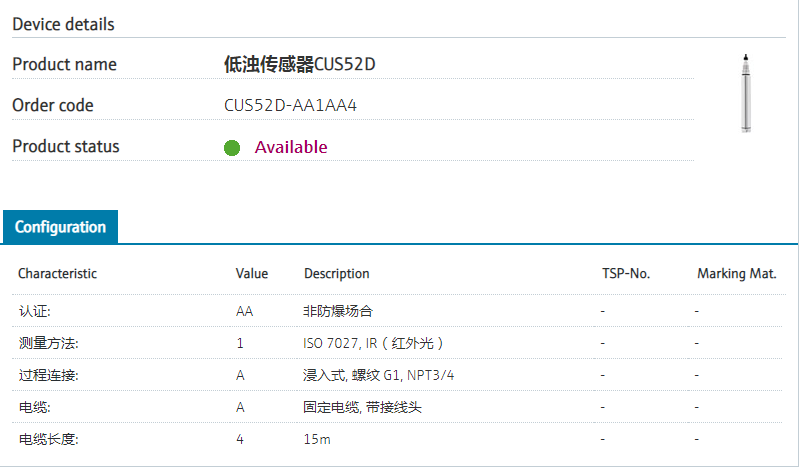The height and width of the screenshot is (467, 800).
Task: Click the Value column header
Action: 252,273
